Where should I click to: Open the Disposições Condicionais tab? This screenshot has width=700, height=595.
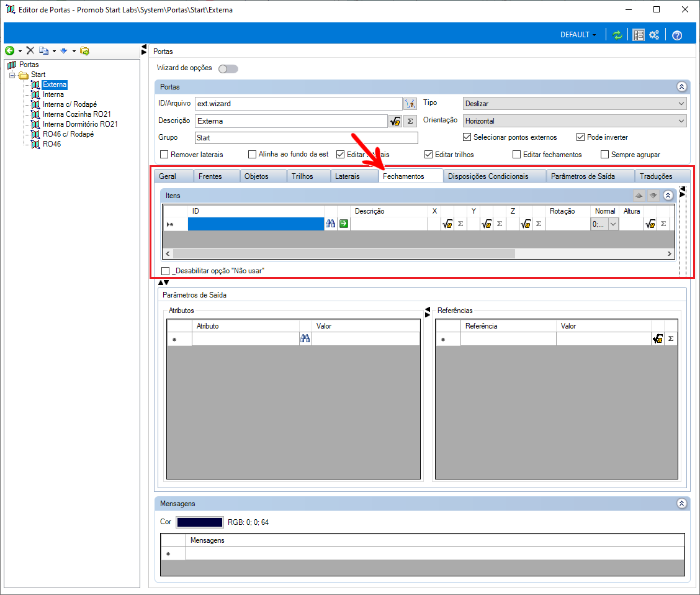click(495, 176)
